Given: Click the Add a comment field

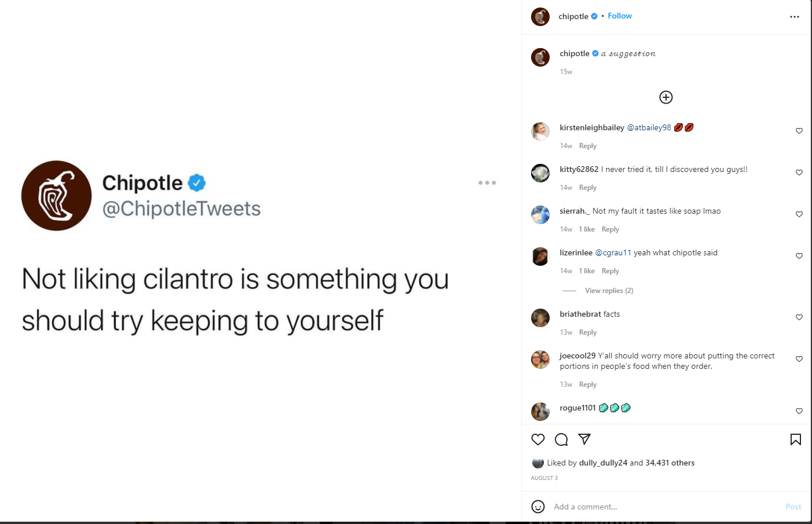Looking at the screenshot, I should point(660,507).
